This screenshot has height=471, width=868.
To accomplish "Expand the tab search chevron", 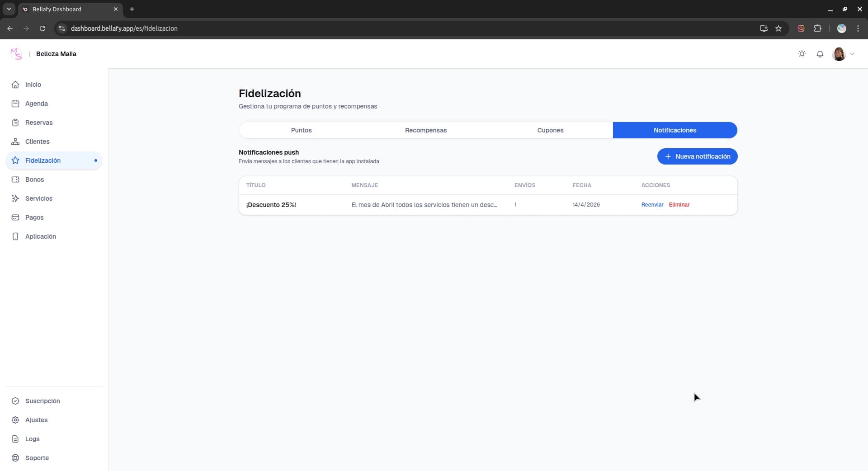I will tap(9, 9).
